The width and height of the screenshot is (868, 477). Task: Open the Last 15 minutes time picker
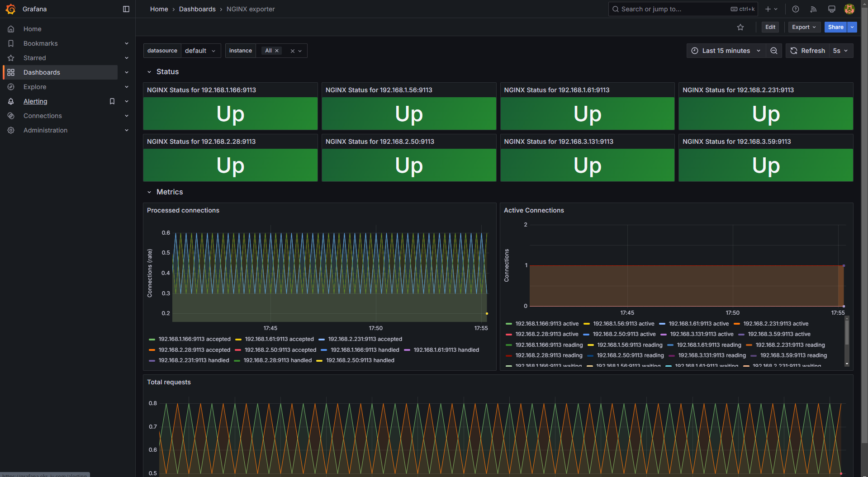click(x=726, y=51)
